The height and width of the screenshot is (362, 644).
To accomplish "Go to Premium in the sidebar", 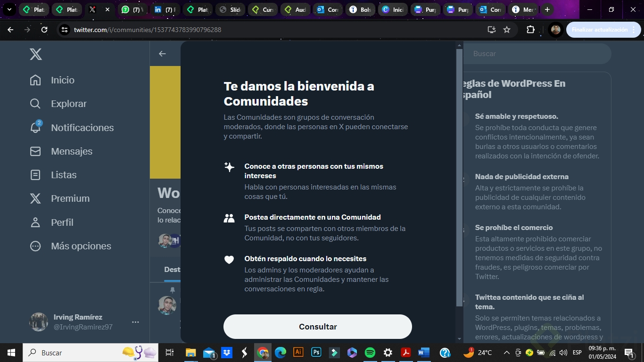I will (60, 198).
